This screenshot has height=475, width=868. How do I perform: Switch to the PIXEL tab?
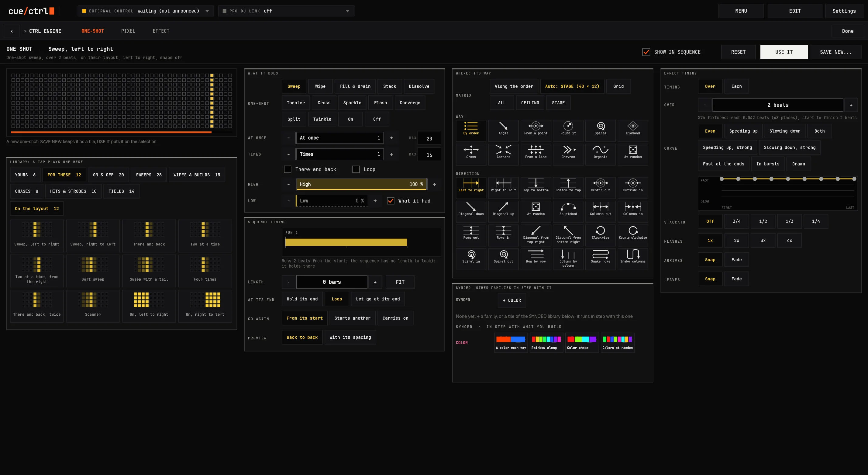[x=128, y=31]
